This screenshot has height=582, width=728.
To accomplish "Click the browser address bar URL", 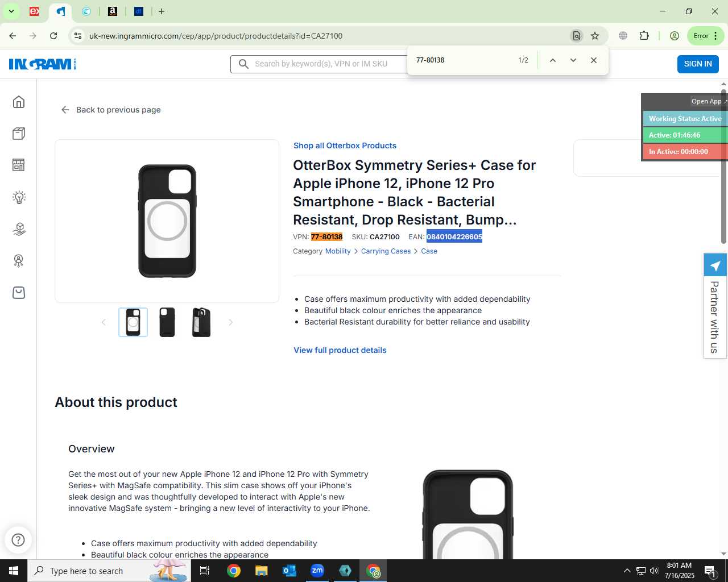I will point(216,36).
